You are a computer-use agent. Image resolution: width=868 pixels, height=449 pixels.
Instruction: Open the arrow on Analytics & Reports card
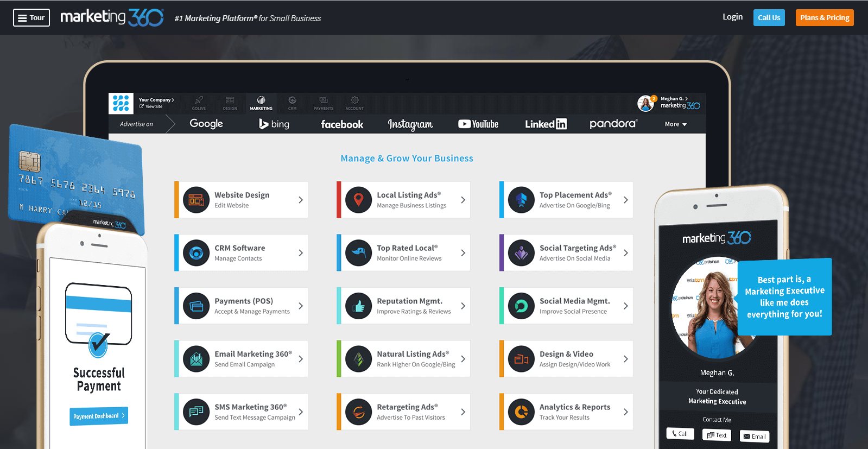(626, 412)
